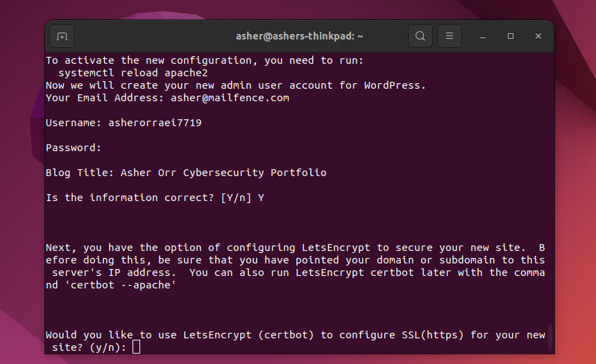The width and height of the screenshot is (596, 364).
Task: Click the empty Password: line
Action: click(74, 148)
